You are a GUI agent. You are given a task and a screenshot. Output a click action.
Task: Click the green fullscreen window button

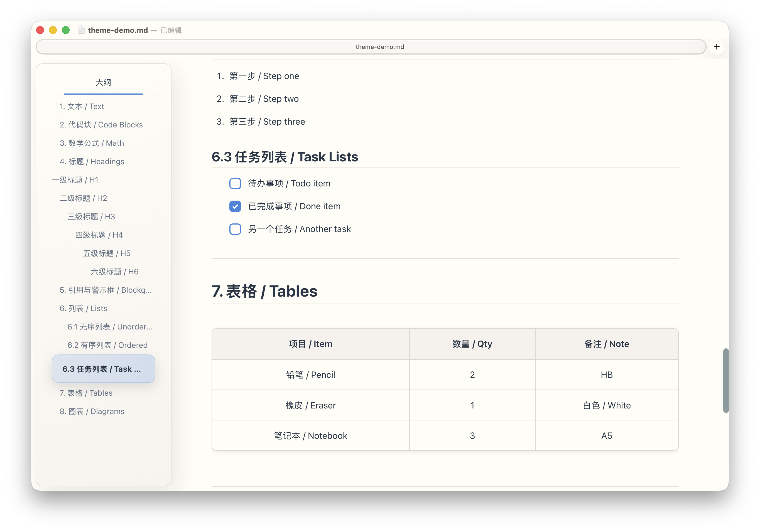[x=66, y=30]
